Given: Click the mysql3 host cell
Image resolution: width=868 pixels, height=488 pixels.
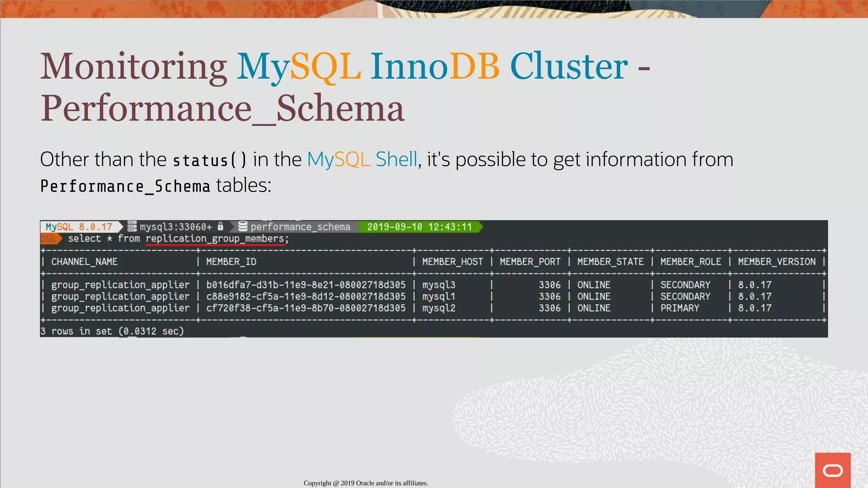Looking at the screenshot, I should pos(439,285).
